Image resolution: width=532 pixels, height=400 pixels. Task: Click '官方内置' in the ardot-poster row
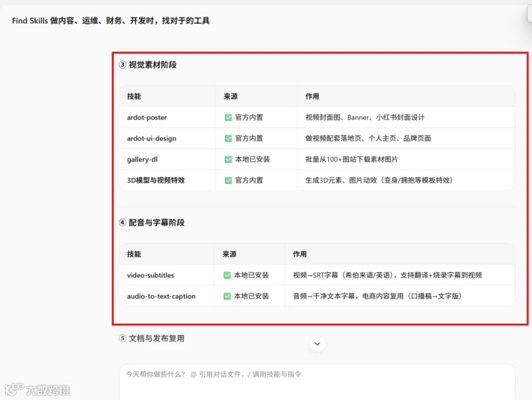point(249,118)
